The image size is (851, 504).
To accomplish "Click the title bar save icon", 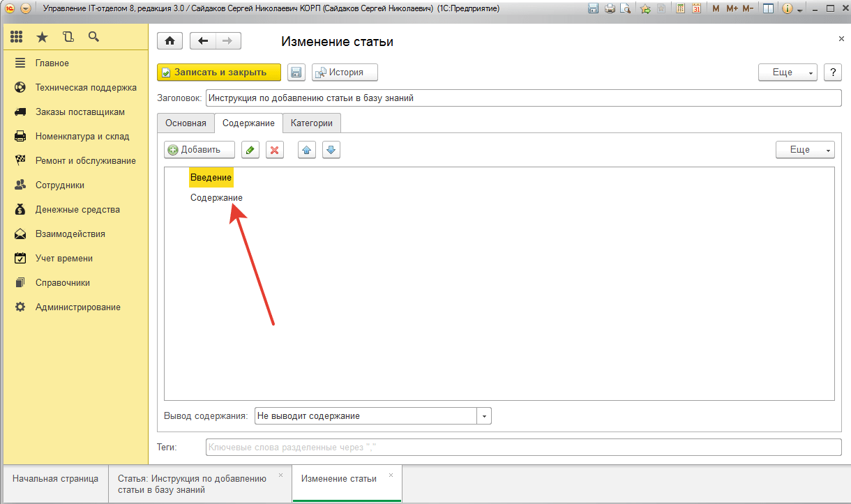I will pos(594,9).
